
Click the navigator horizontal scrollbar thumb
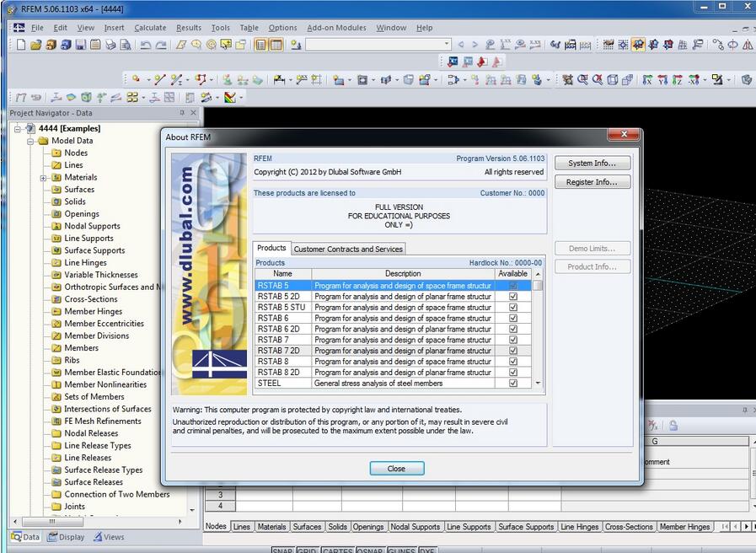(x=52, y=522)
